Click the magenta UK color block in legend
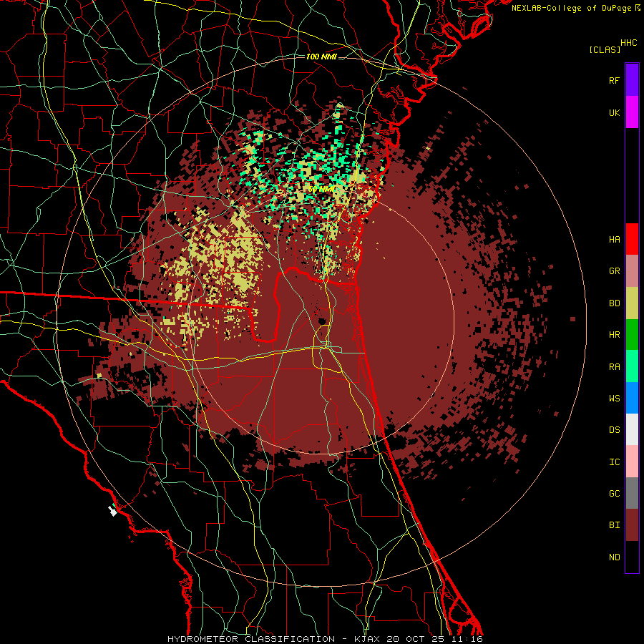 tap(632, 112)
